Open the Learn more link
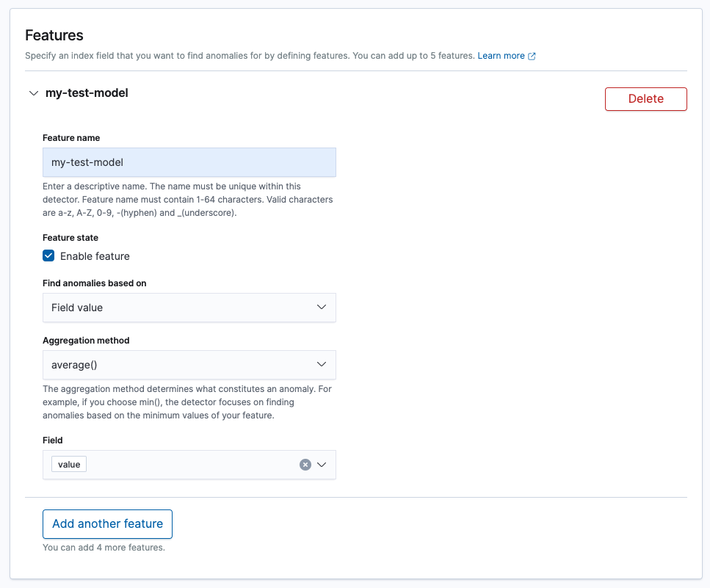The height and width of the screenshot is (588, 710). click(x=501, y=56)
